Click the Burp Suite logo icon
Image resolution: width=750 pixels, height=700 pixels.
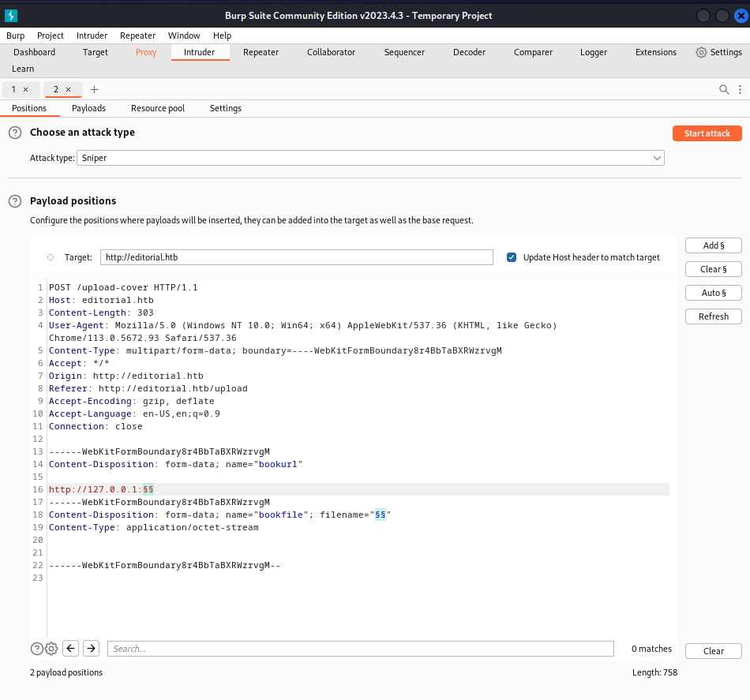point(11,16)
